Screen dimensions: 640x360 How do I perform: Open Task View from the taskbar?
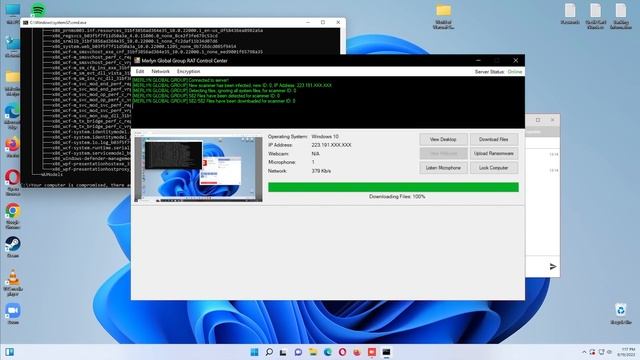pyautogui.click(x=283, y=352)
